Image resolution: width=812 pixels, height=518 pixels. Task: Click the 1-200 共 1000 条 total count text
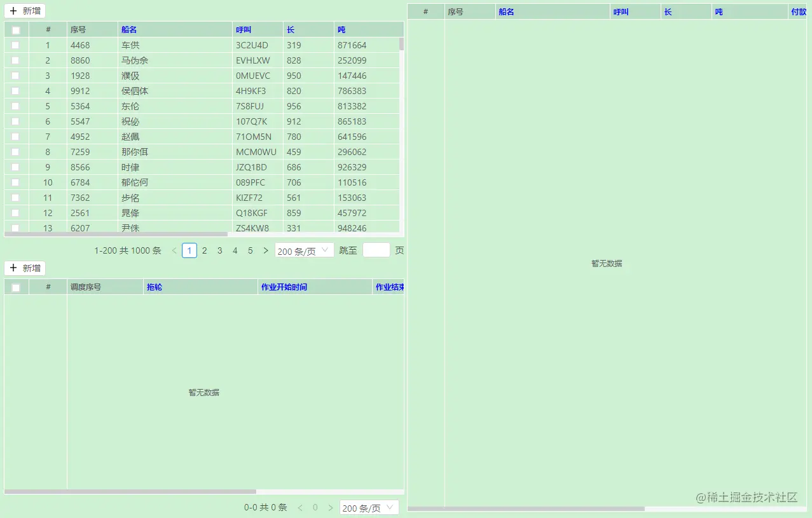pyautogui.click(x=128, y=250)
